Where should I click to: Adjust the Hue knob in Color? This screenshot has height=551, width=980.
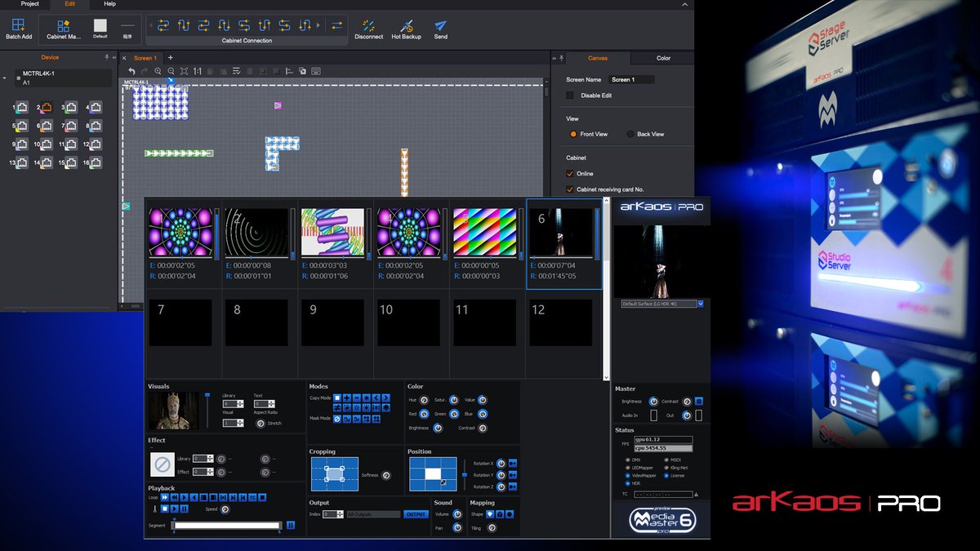[x=425, y=400]
